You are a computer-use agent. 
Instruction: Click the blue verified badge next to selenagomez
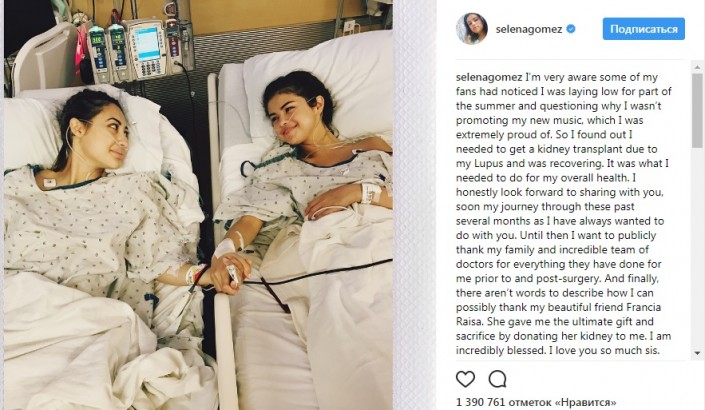(571, 29)
